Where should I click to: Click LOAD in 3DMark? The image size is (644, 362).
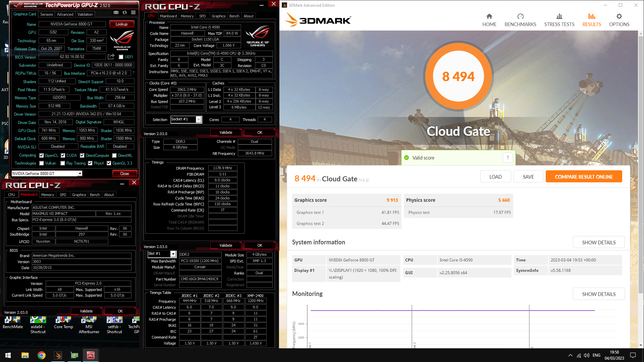[x=495, y=177]
